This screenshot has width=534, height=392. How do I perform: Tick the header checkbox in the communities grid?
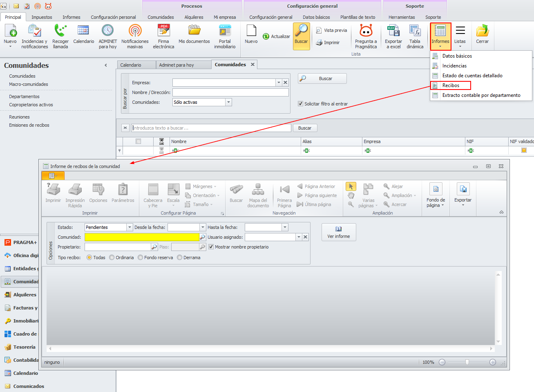click(x=138, y=141)
